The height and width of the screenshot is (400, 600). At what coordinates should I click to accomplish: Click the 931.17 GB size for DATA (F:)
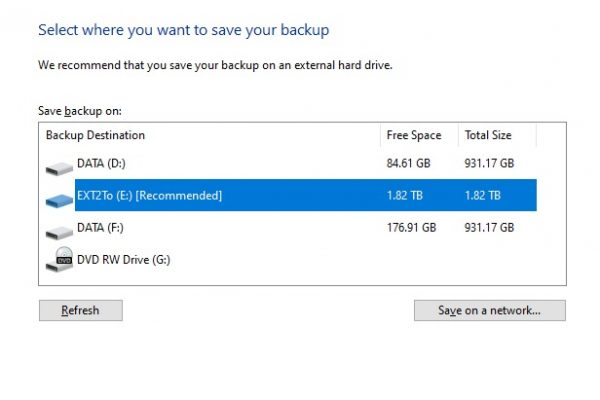click(489, 228)
